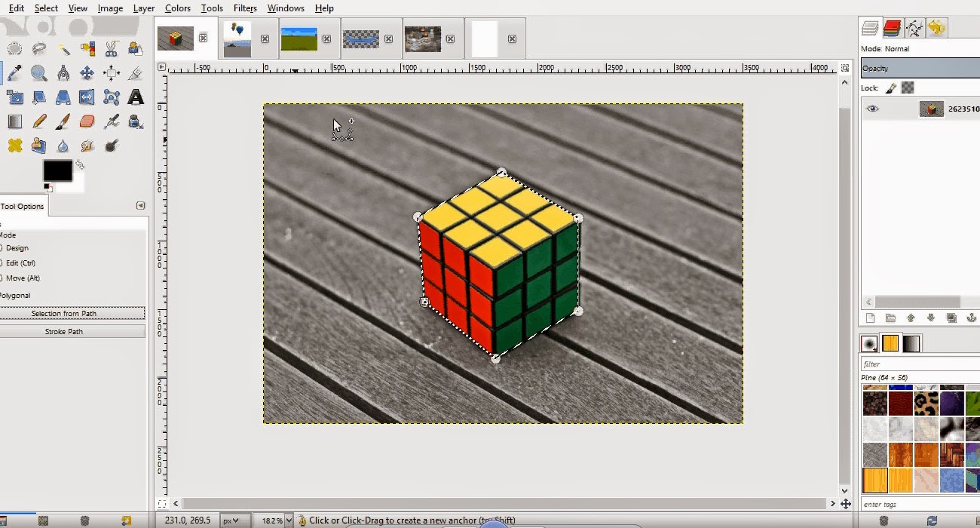Select the Fuzzy Select (magic wand) tool
Screen dimensions: 980x528
pyautogui.click(x=64, y=48)
